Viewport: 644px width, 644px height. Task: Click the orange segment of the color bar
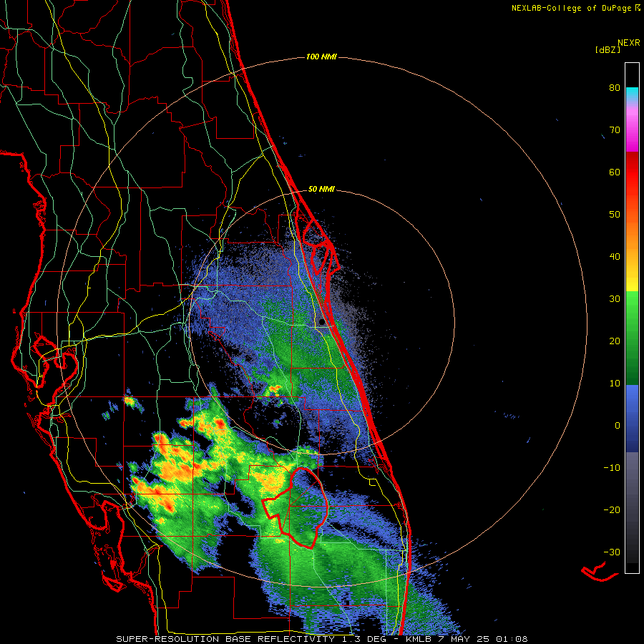pos(632,236)
